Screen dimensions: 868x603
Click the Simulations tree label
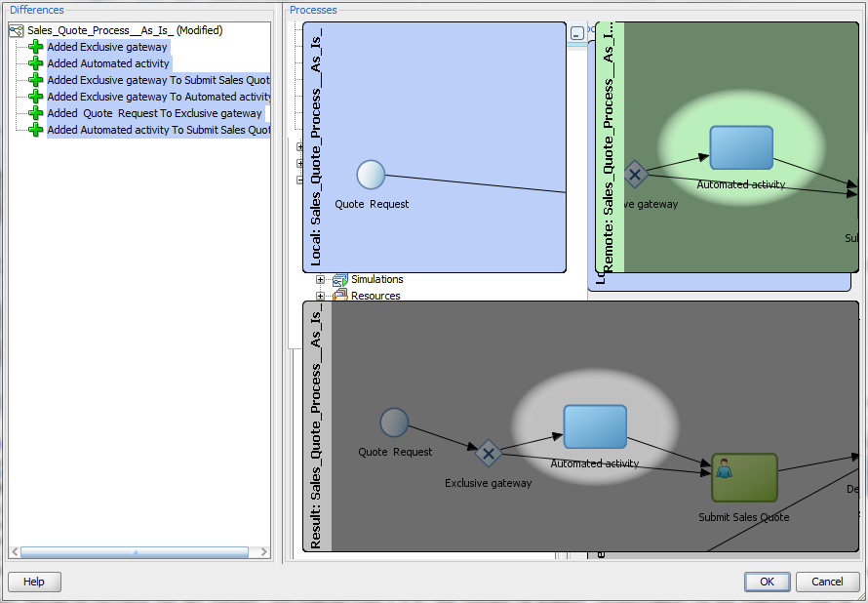[x=377, y=279]
